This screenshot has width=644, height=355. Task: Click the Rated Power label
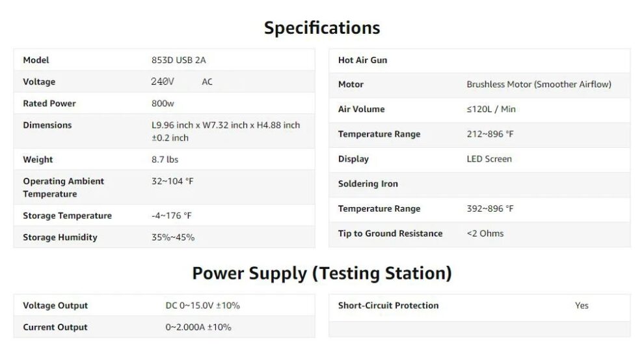[x=49, y=104]
